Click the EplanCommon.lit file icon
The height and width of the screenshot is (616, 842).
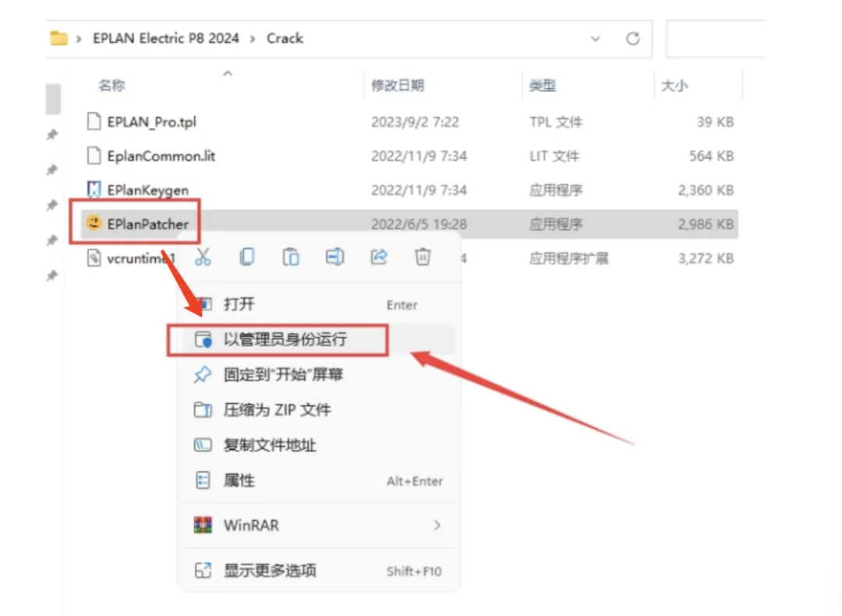click(94, 155)
